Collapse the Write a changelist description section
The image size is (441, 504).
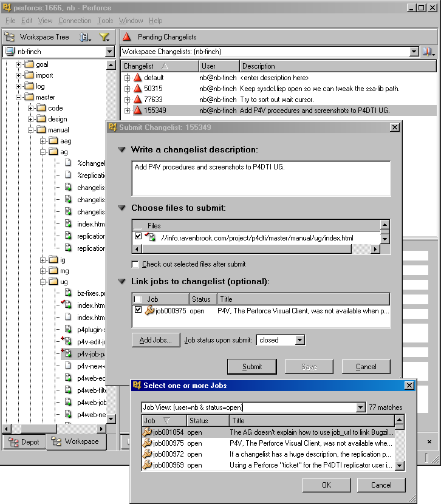pyautogui.click(x=122, y=149)
